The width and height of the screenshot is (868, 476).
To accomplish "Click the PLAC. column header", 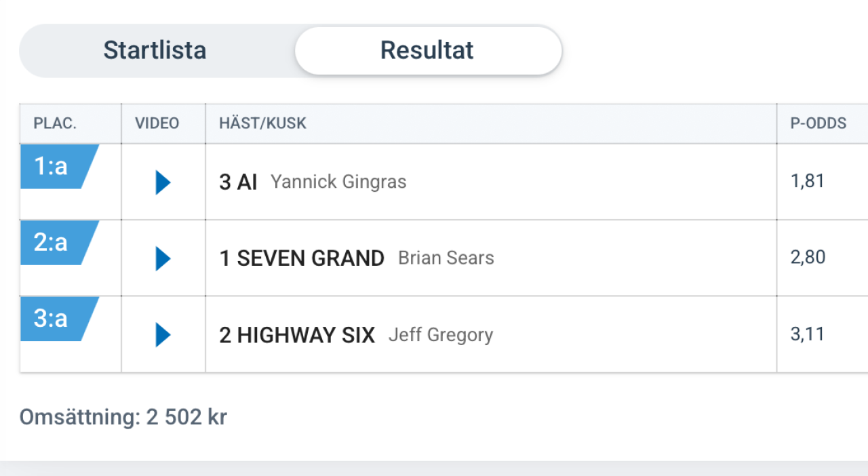I will pyautogui.click(x=55, y=123).
